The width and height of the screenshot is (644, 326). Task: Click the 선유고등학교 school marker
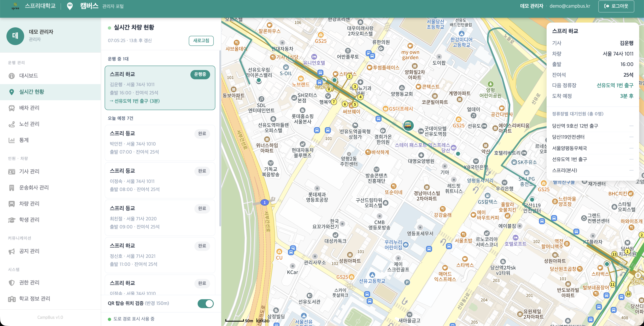click(x=372, y=275)
